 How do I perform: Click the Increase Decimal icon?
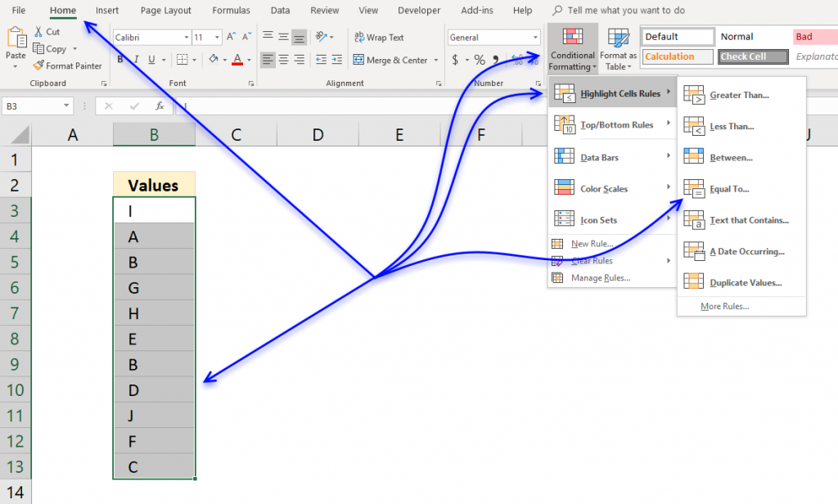pyautogui.click(x=518, y=60)
